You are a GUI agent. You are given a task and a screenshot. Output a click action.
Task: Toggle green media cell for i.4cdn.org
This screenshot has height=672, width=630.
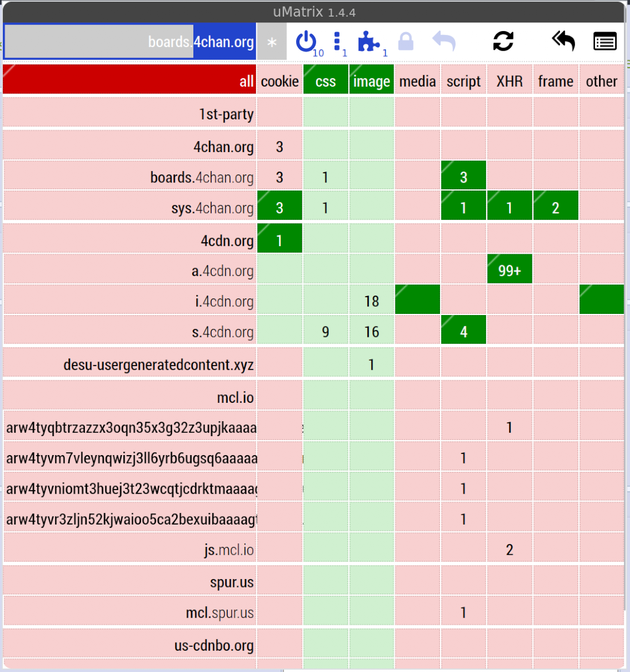coord(418,300)
